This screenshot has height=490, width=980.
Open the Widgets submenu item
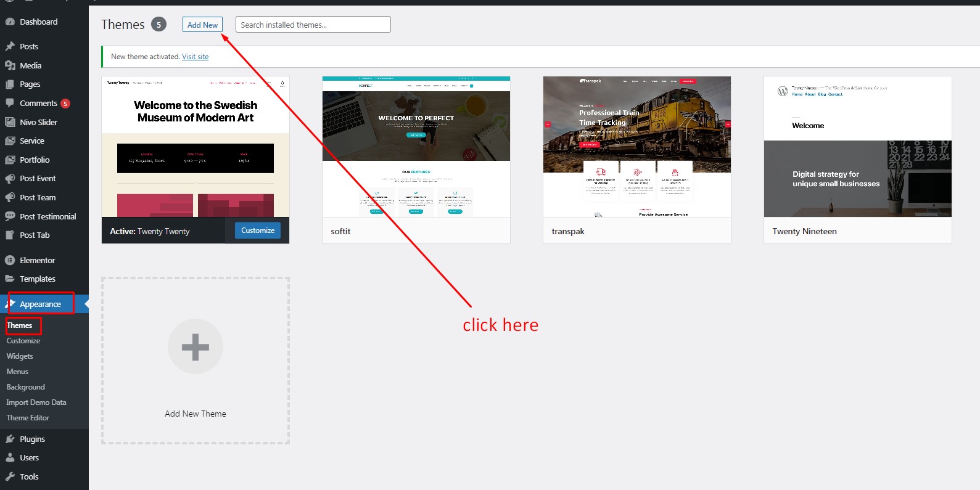pyautogui.click(x=20, y=356)
